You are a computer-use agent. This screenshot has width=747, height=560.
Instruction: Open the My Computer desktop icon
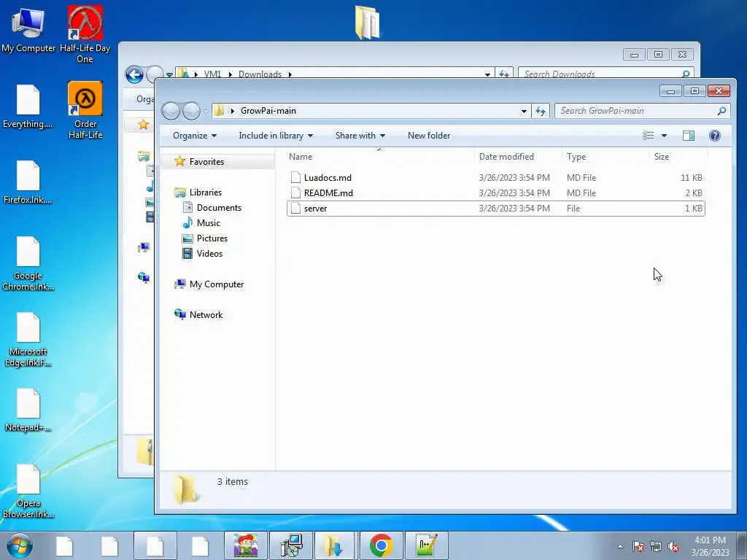28,28
